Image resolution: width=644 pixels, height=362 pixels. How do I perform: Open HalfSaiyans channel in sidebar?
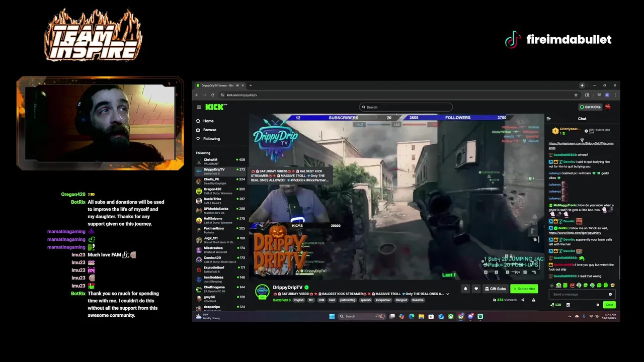[x=220, y=220]
